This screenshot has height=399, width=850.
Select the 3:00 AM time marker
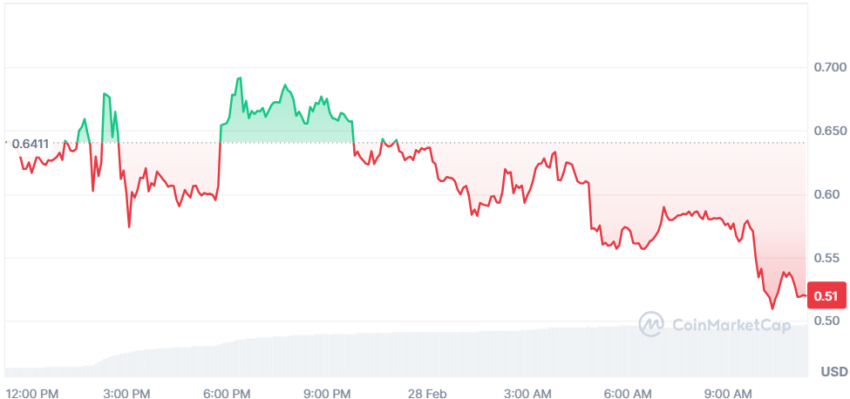[529, 392]
